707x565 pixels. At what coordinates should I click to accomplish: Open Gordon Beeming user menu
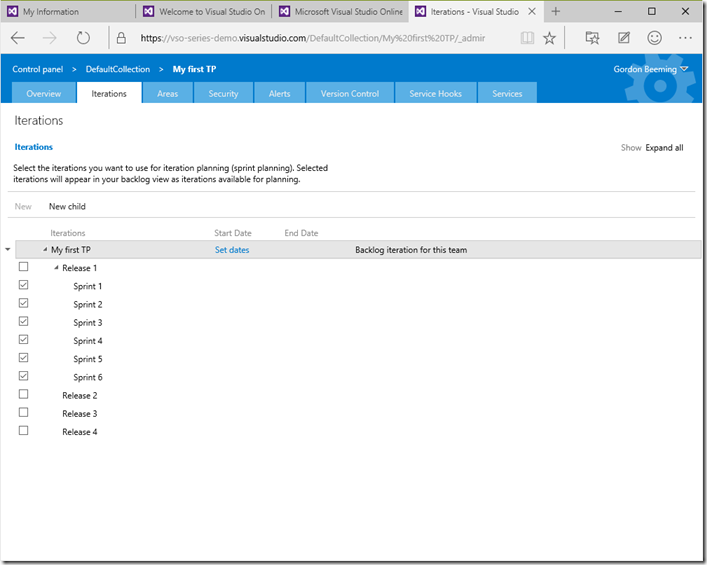pos(650,69)
